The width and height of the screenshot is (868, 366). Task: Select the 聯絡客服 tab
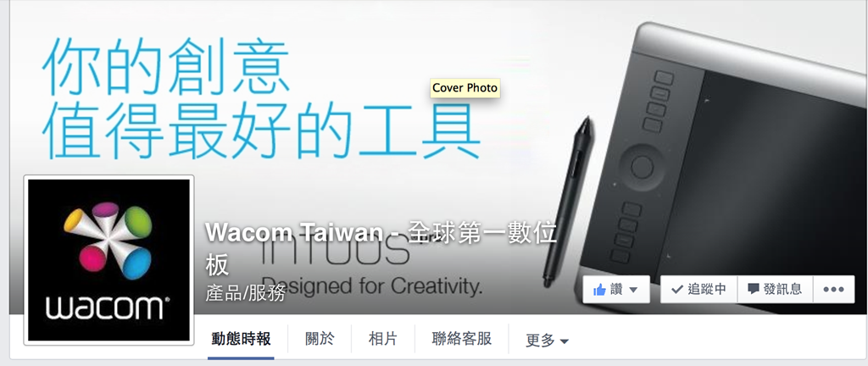(462, 338)
